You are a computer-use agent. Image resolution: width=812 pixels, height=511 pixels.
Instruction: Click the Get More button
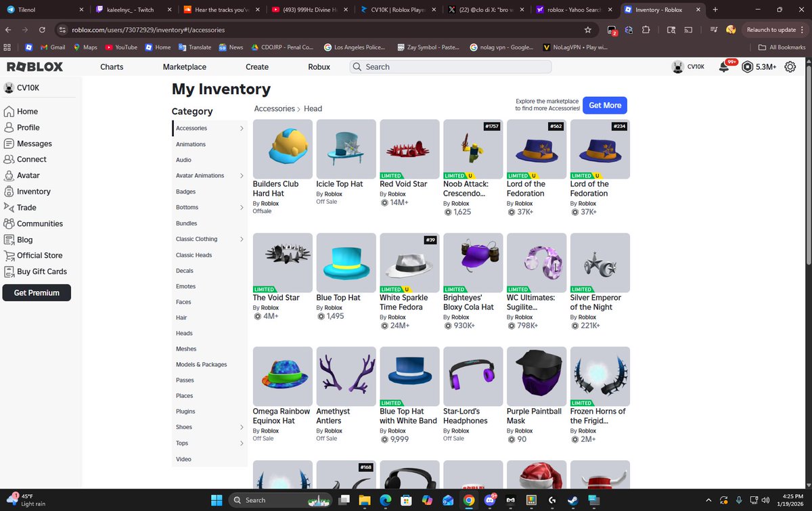pos(605,106)
